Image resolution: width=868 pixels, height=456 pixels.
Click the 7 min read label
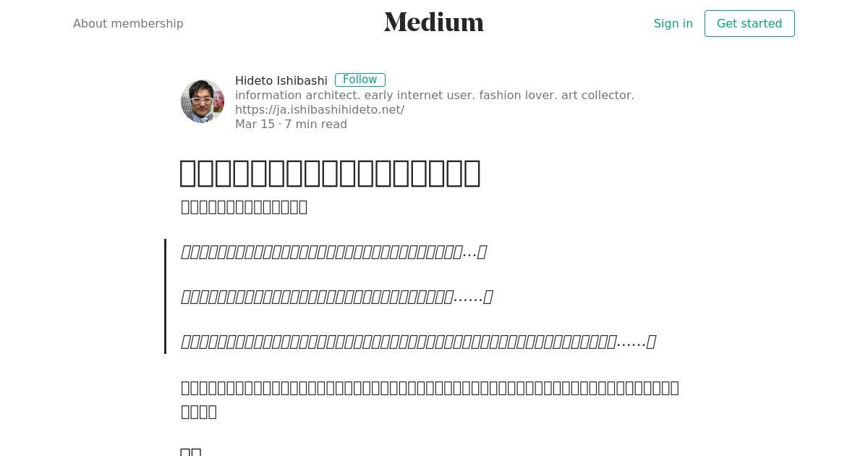[x=315, y=124]
